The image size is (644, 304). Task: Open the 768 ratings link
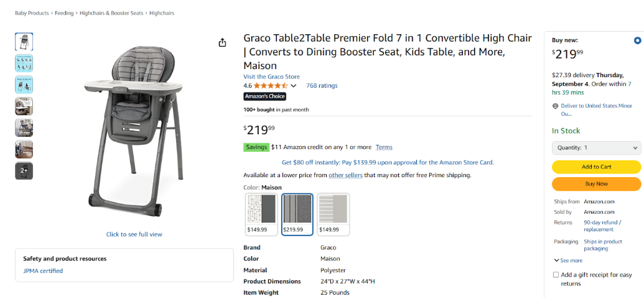pos(322,86)
